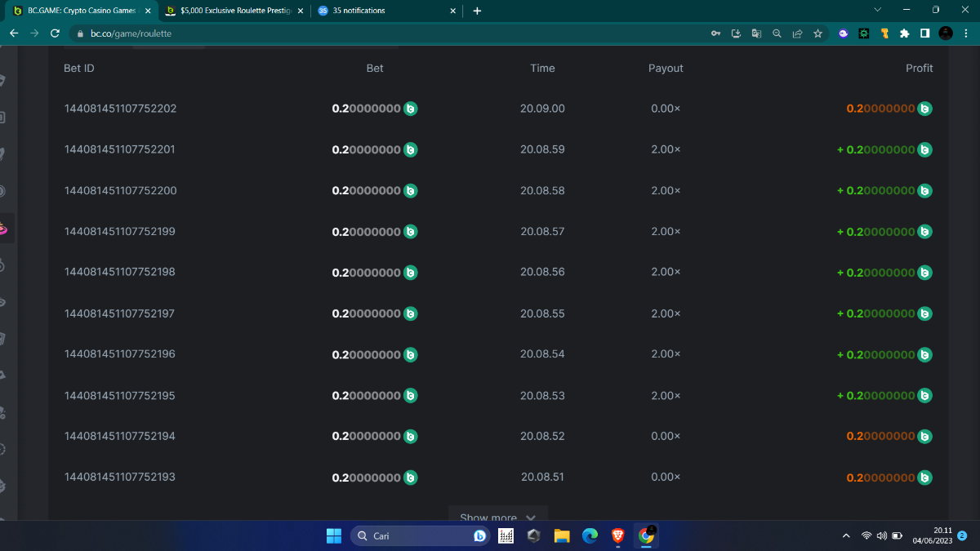
Task: Switch to the $5,000 Exclusive Roulette tab
Action: tap(233, 11)
